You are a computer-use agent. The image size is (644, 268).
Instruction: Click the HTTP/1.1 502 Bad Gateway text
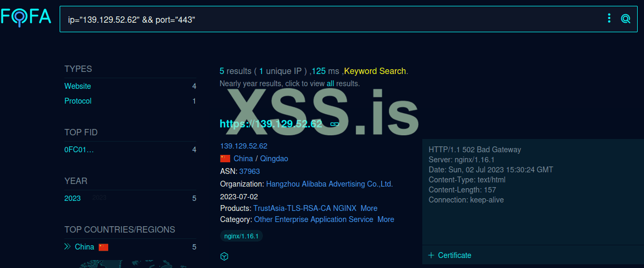[x=475, y=150]
